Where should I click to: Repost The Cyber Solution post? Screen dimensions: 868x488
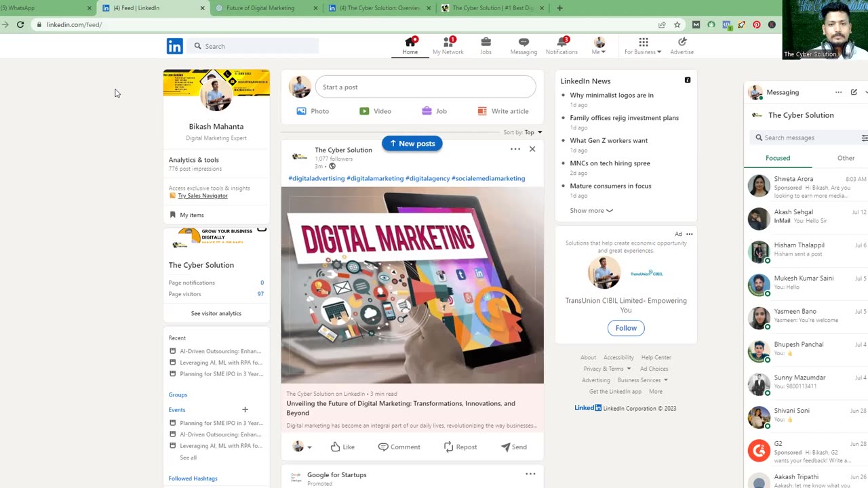pyautogui.click(x=460, y=447)
